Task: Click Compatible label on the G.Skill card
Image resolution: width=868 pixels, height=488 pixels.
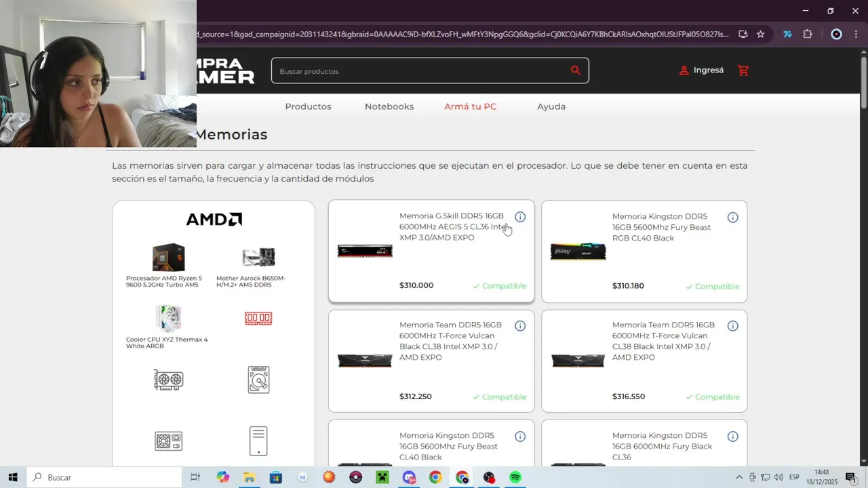Action: tap(500, 286)
